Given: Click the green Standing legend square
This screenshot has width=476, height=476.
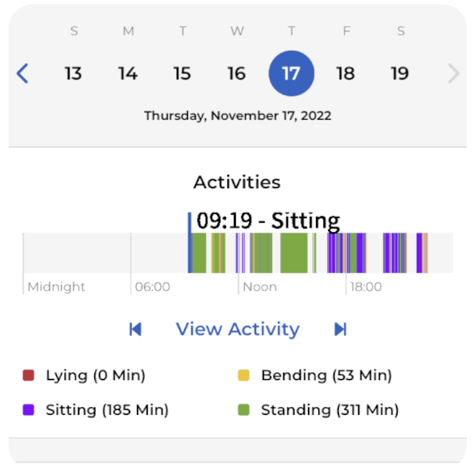Looking at the screenshot, I should [244, 410].
